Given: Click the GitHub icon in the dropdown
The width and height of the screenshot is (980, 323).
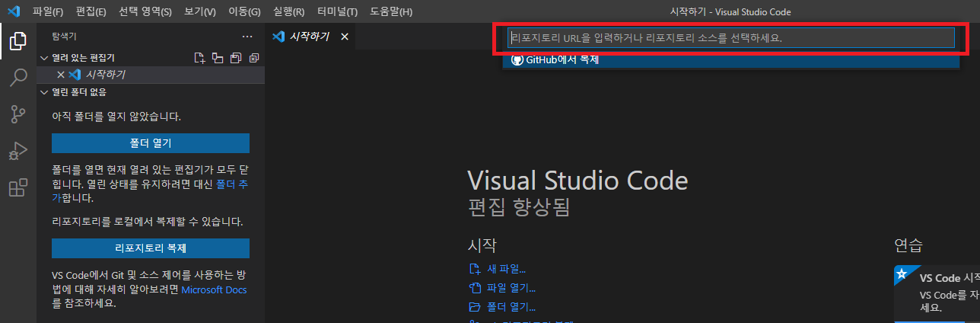Looking at the screenshot, I should pos(517,60).
